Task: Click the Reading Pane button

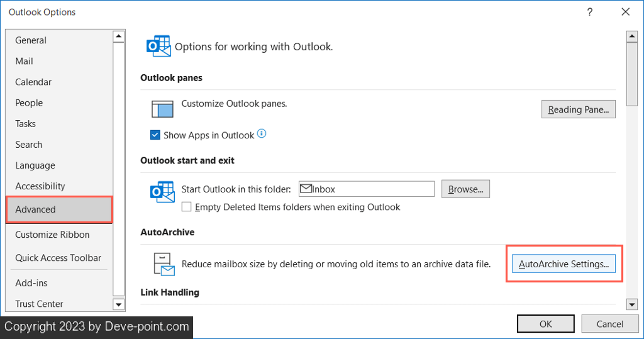Action: click(578, 109)
